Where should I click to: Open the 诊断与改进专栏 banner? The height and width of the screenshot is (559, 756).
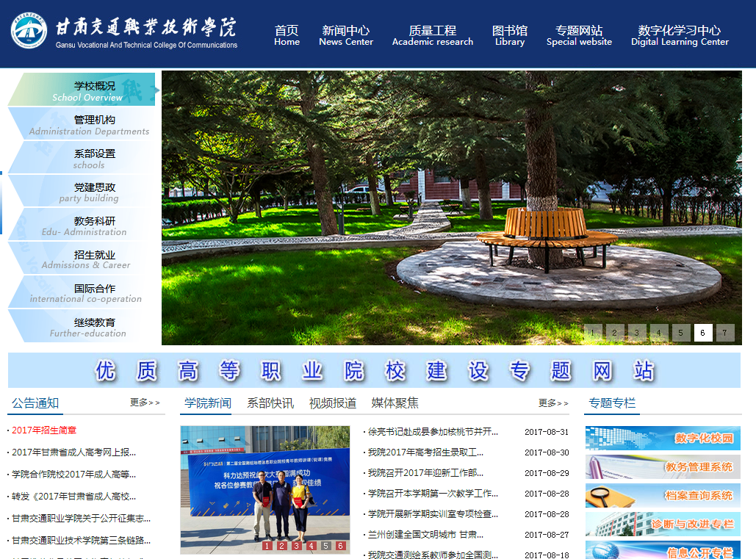[x=662, y=524]
